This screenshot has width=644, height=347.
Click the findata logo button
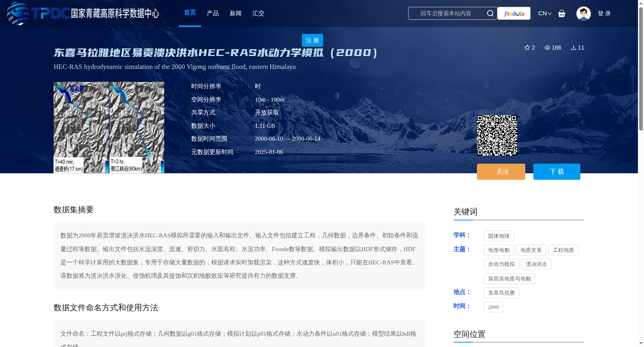pyautogui.click(x=514, y=13)
